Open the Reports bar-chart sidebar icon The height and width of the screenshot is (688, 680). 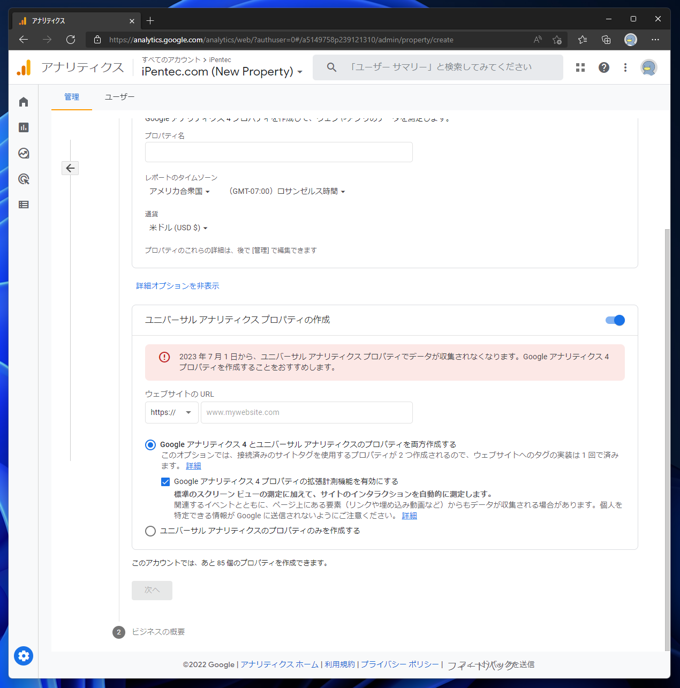[x=24, y=127]
